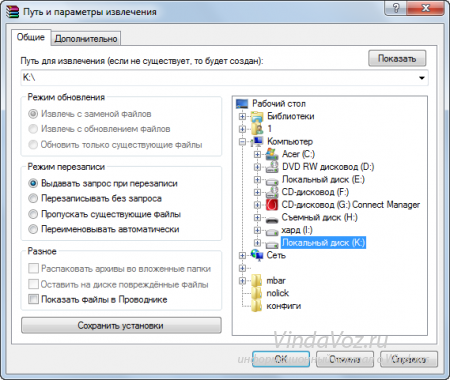Click the Desktop monitor icon in tree
The image size is (450, 380).
coord(242,104)
